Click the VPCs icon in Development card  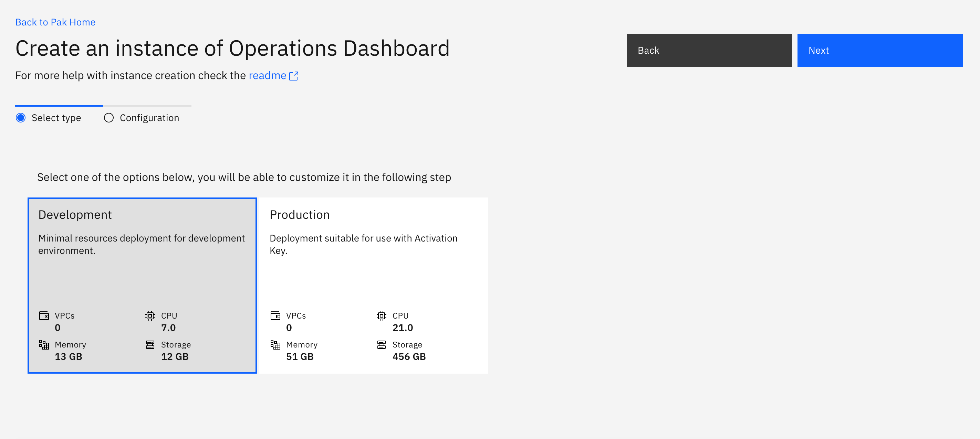[x=44, y=315]
